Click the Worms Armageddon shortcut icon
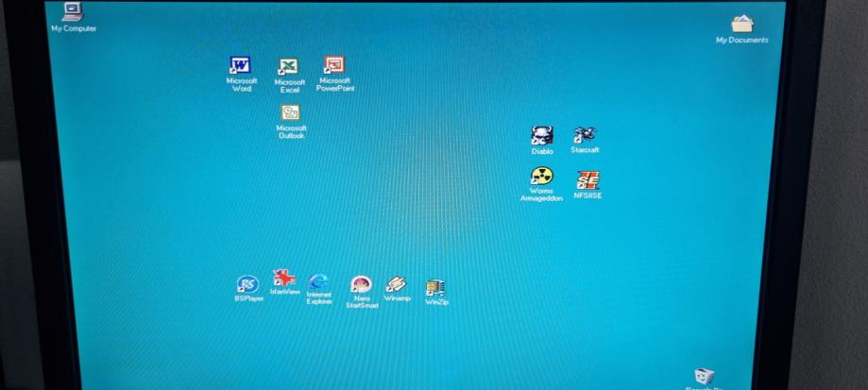This screenshot has height=390, width=868. (x=541, y=177)
